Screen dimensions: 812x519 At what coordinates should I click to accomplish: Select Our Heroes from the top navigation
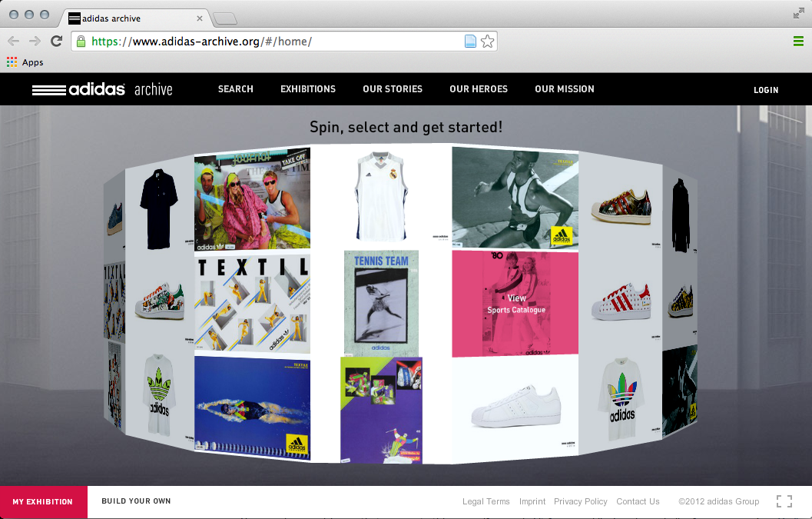[478, 89]
